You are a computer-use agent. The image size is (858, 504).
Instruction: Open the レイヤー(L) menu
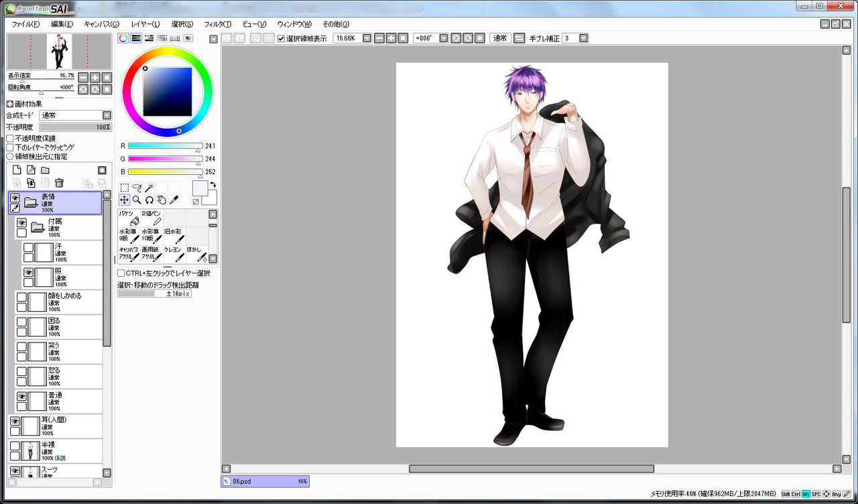(145, 24)
